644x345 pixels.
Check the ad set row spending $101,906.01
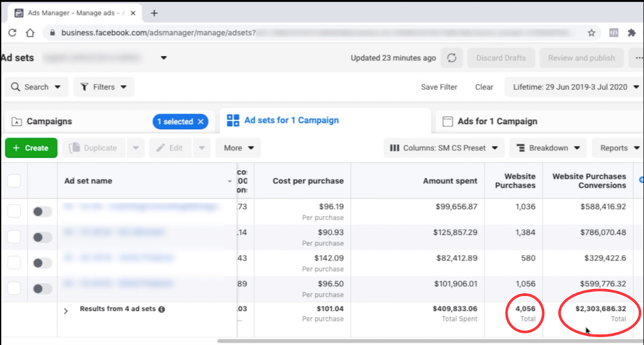click(x=14, y=288)
